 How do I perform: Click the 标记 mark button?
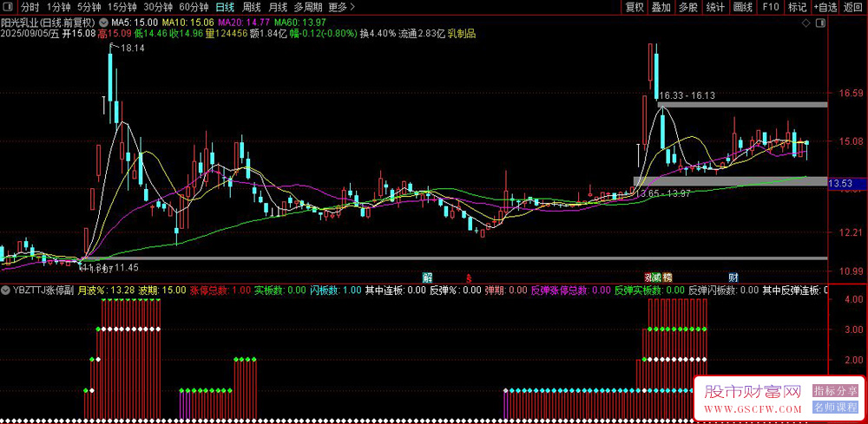pos(797,7)
